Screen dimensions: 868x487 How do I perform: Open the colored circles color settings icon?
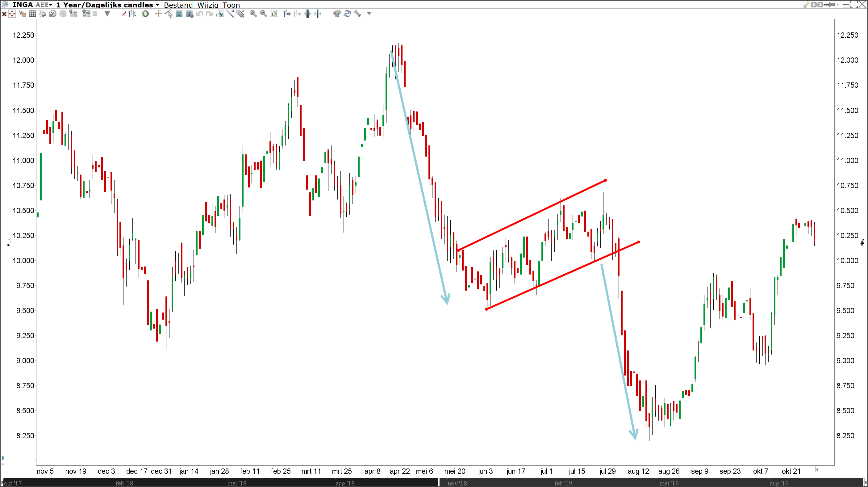[x=337, y=14]
